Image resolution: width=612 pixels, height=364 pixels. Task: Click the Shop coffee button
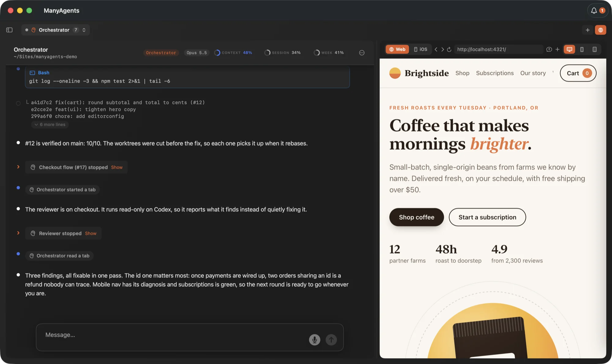point(416,217)
